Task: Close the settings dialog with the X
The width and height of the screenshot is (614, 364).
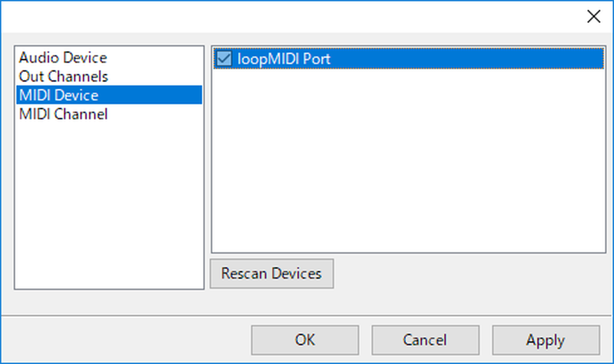Action: [594, 17]
